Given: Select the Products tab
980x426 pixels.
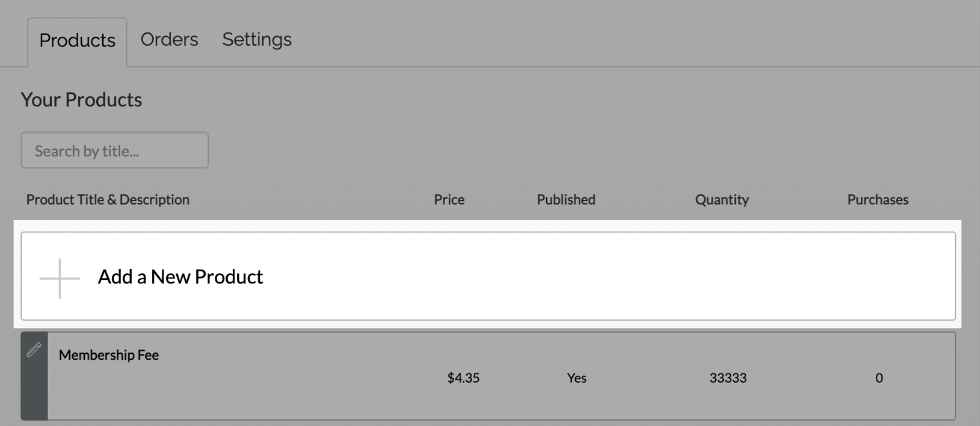Looking at the screenshot, I should point(76,40).
